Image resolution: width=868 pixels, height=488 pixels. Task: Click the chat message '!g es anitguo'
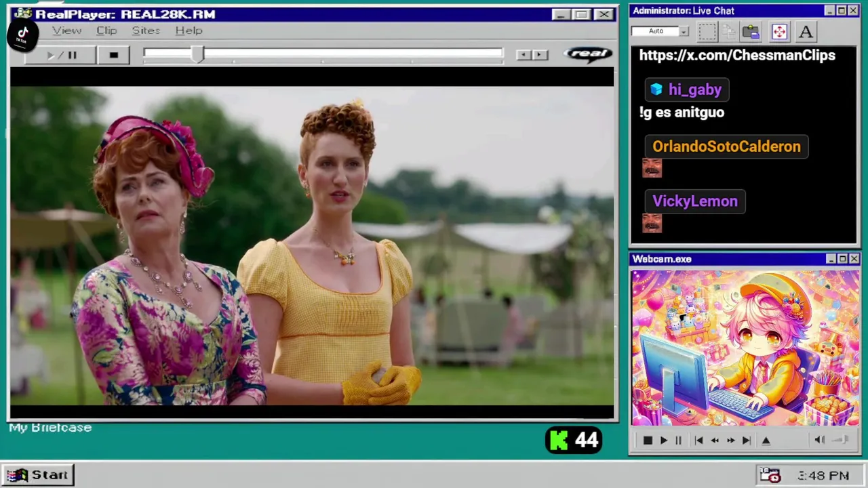click(x=682, y=113)
